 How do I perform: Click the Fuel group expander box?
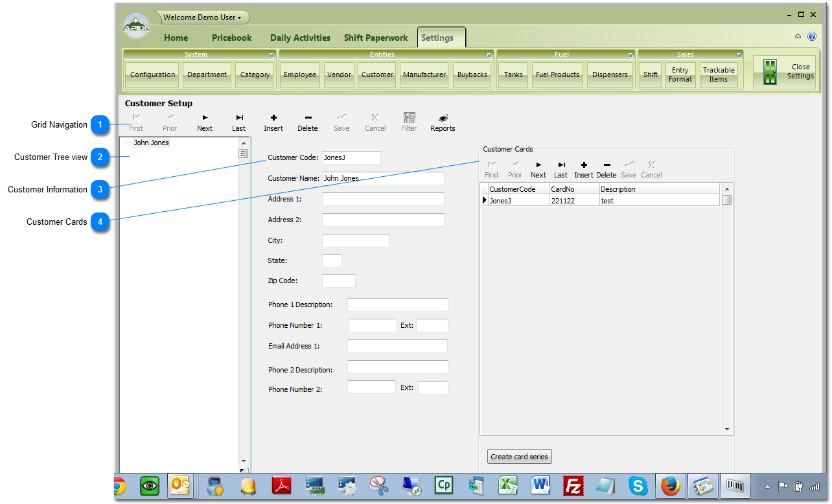click(x=629, y=54)
